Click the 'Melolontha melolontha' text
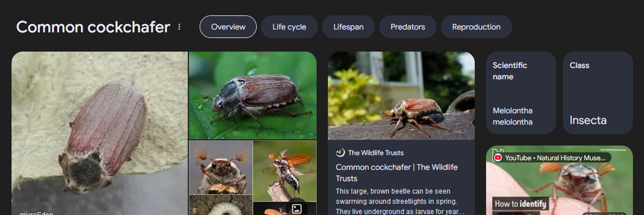 pos(512,116)
